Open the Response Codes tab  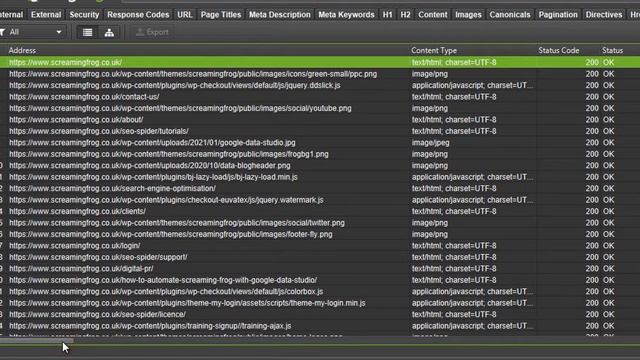[x=138, y=15]
